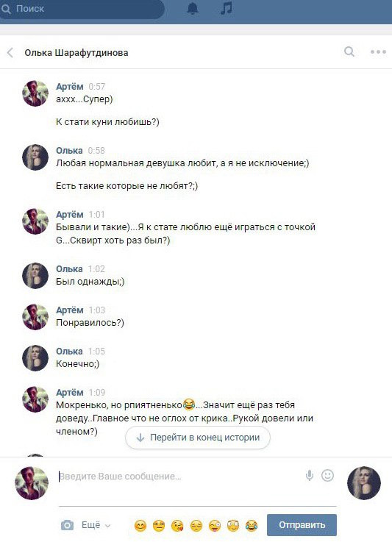Viewport: 392px width, 542px height.
Task: Open the notifications bell icon
Action: [193, 9]
